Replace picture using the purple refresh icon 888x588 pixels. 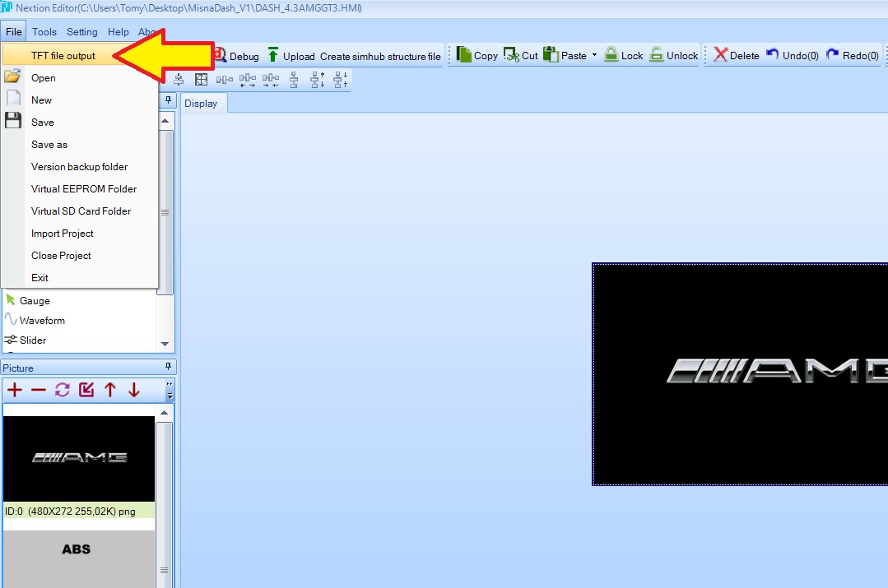[x=63, y=390]
